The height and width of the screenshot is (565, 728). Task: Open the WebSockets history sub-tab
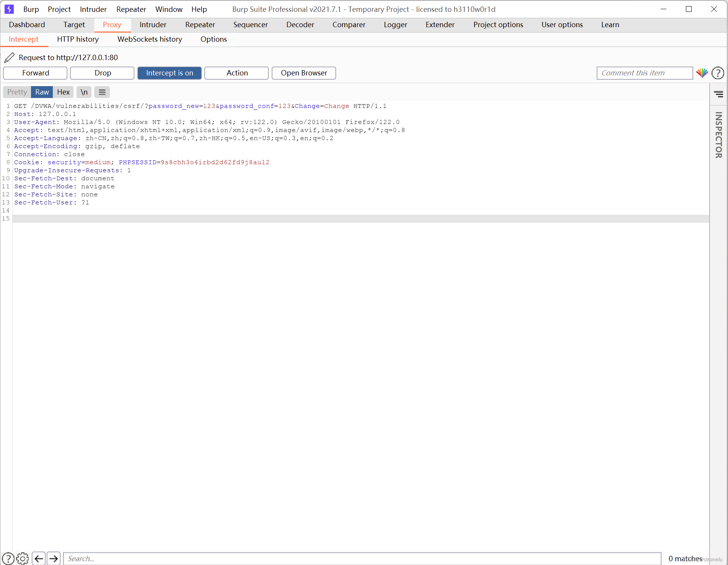(150, 39)
